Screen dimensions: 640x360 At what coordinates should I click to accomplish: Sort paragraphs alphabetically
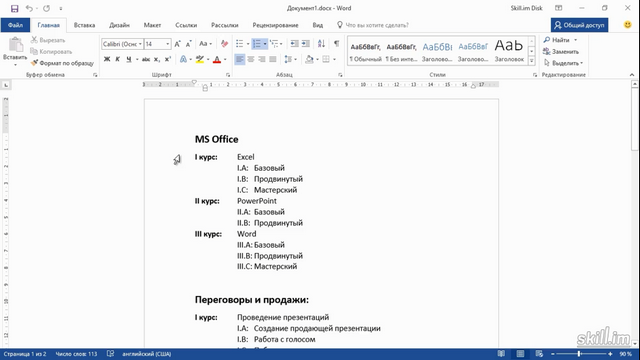tap(321, 44)
